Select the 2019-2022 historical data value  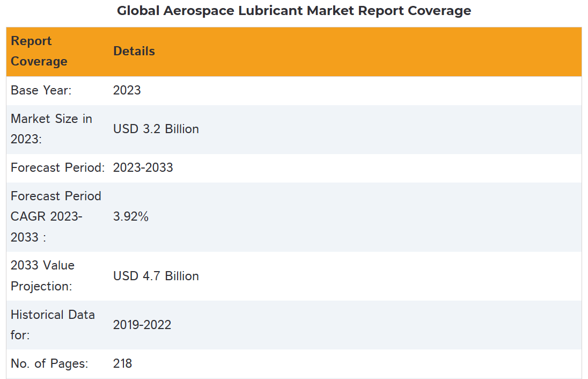(x=142, y=325)
